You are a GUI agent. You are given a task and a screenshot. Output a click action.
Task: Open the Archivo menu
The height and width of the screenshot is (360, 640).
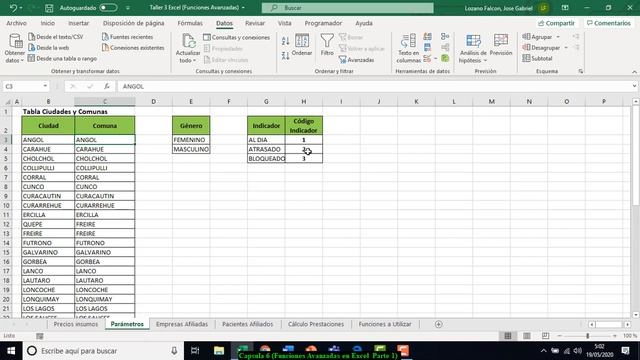point(16,23)
